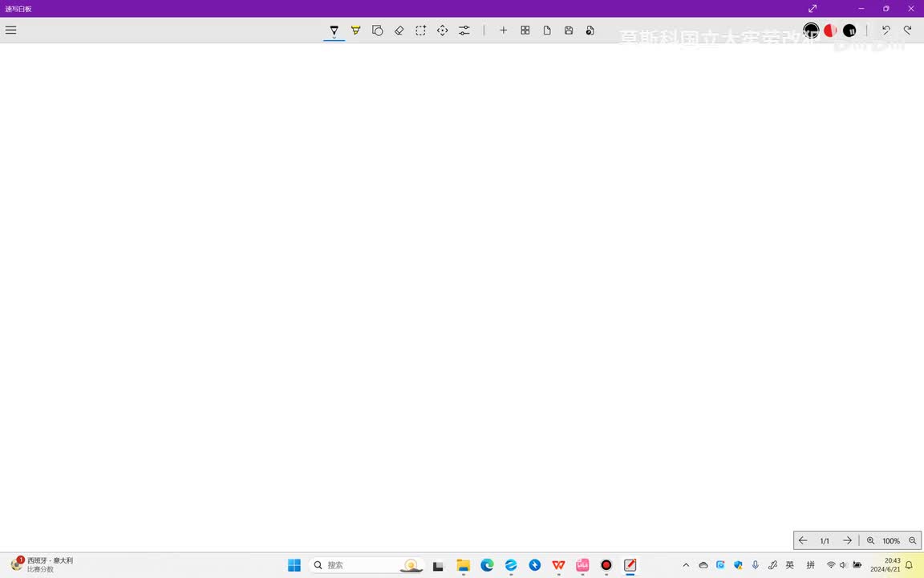Open the red record app in taskbar
Screen dimensions: 924x578
click(x=606, y=565)
